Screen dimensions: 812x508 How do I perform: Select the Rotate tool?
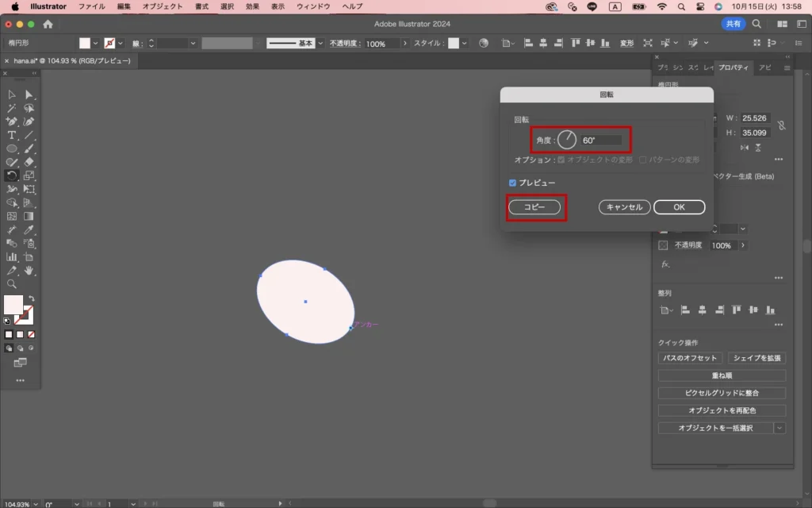coord(12,175)
